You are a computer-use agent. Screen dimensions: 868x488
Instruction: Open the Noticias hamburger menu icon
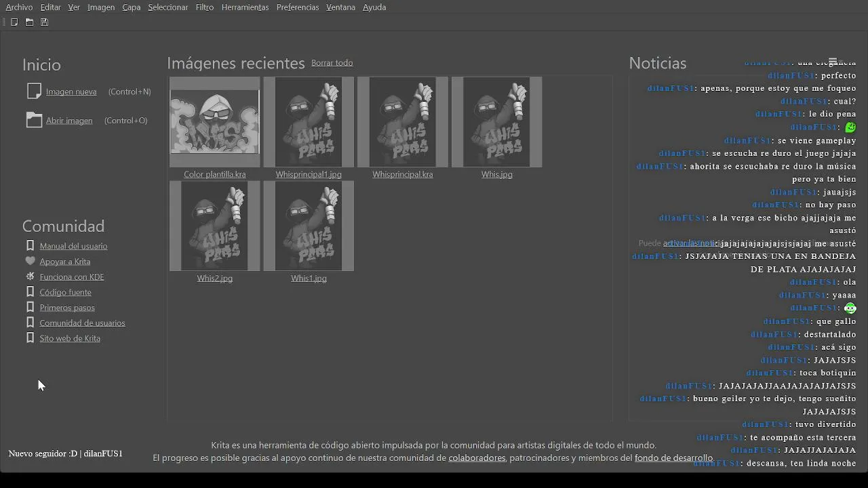tap(833, 62)
